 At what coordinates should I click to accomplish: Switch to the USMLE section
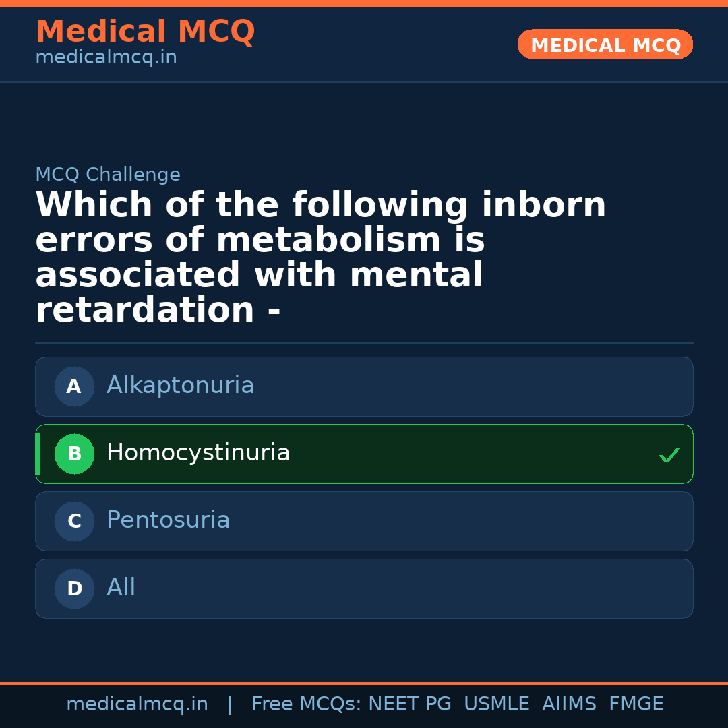[x=497, y=703]
